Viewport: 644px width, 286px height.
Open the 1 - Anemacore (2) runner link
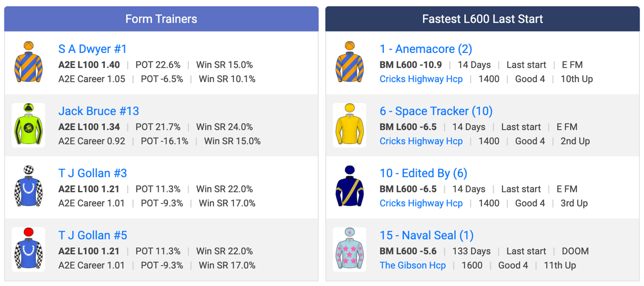[426, 49]
